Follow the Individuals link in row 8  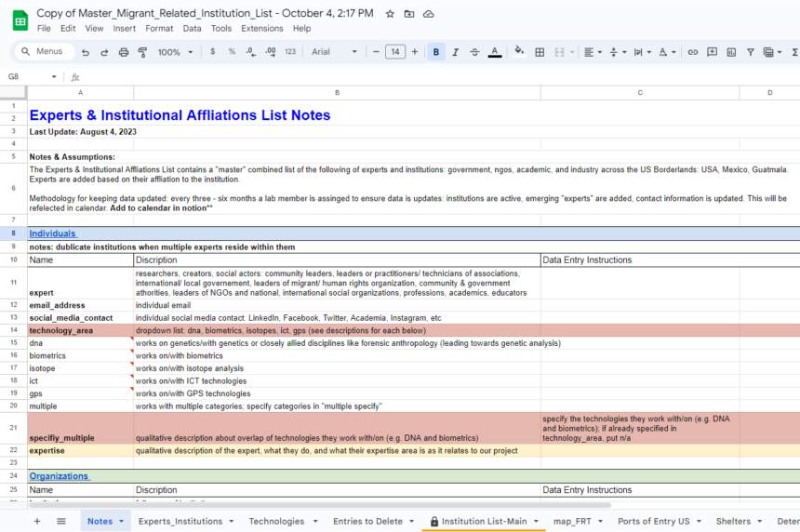click(52, 233)
